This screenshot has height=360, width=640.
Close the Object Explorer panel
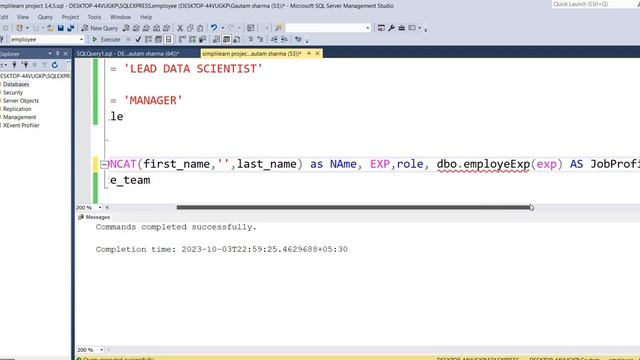(x=66, y=53)
